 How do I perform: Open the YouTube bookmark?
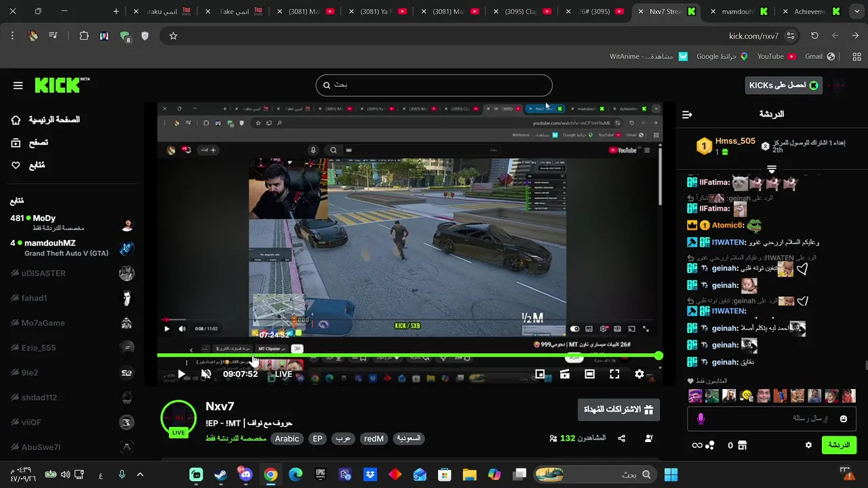776,56
